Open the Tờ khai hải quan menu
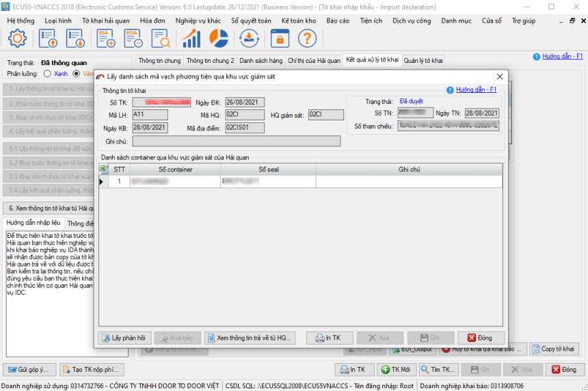The height and width of the screenshot is (391, 588). (x=106, y=21)
